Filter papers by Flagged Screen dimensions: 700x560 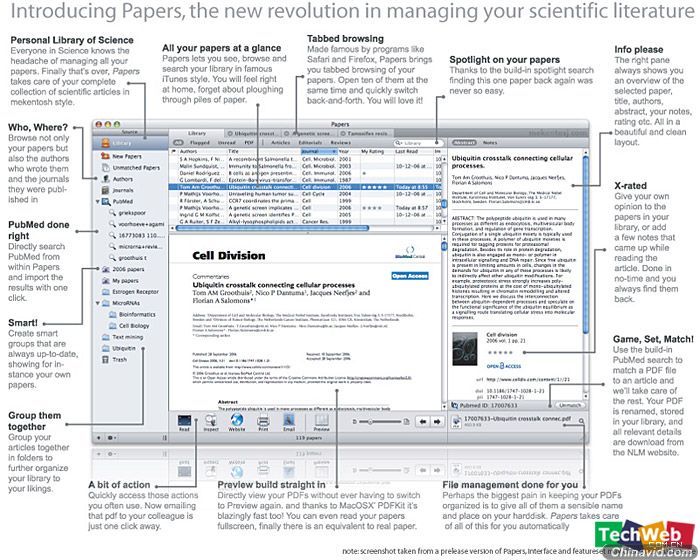click(x=200, y=142)
